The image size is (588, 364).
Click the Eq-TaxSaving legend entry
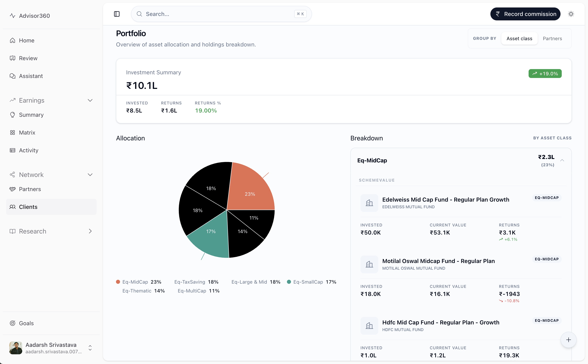(x=196, y=282)
